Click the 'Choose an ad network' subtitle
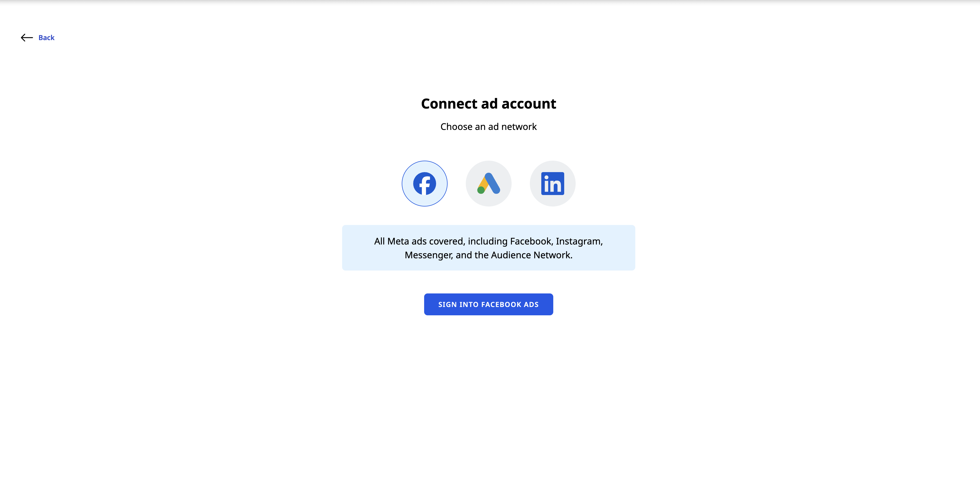The width and height of the screenshot is (980, 502). [488, 127]
